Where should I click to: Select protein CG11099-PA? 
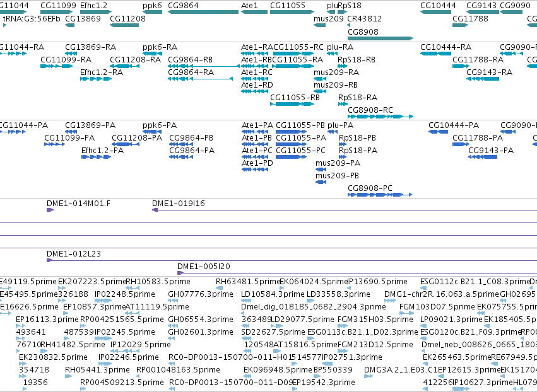(54, 144)
